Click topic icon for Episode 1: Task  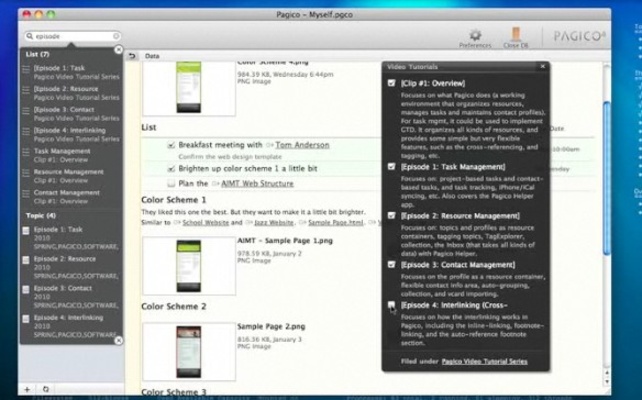26,231
